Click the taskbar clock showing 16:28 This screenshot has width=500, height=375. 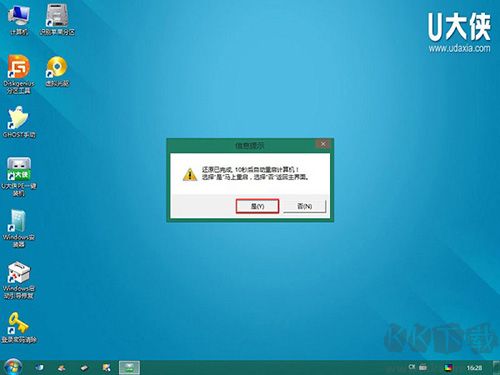point(474,368)
